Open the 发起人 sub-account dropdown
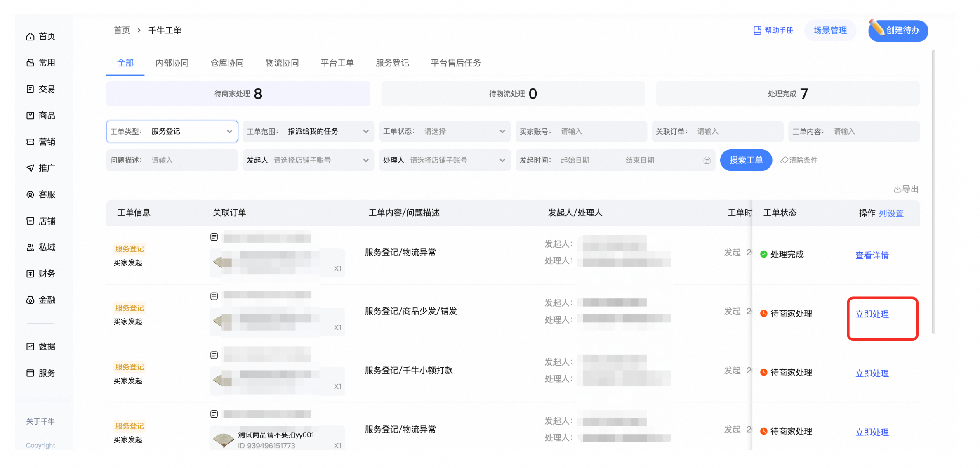Viewport: 980px width, 468px height. pyautogui.click(x=308, y=160)
